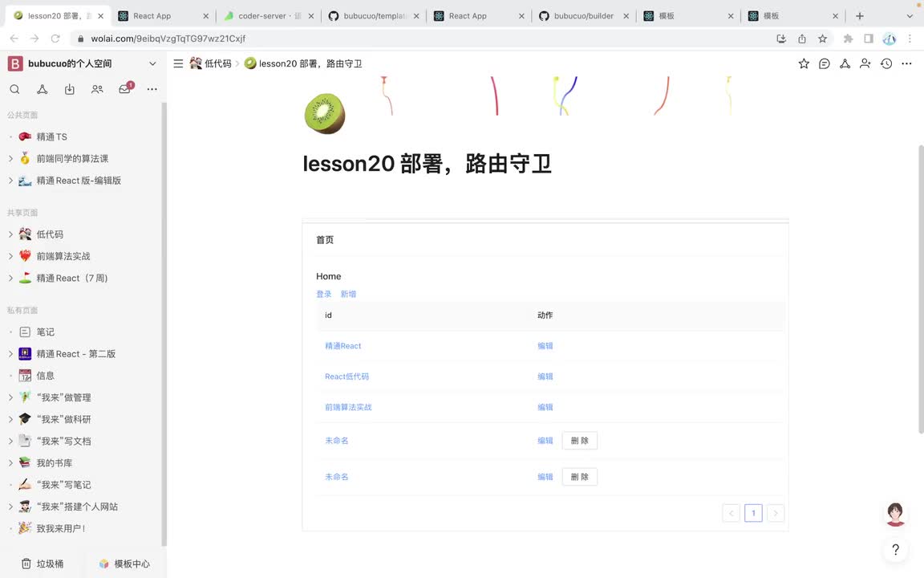Click the install app icon in address bar
Viewport: 924px width, 578px height.
[781, 39]
